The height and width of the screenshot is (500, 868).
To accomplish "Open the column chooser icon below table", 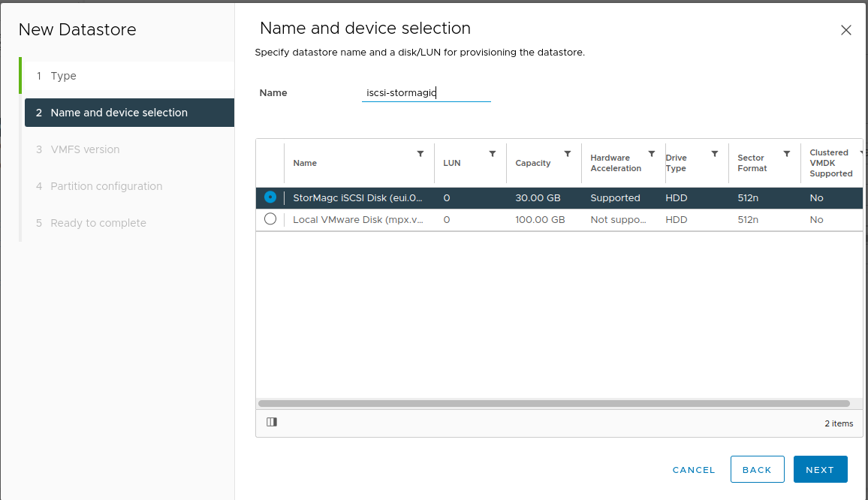I will (272, 422).
